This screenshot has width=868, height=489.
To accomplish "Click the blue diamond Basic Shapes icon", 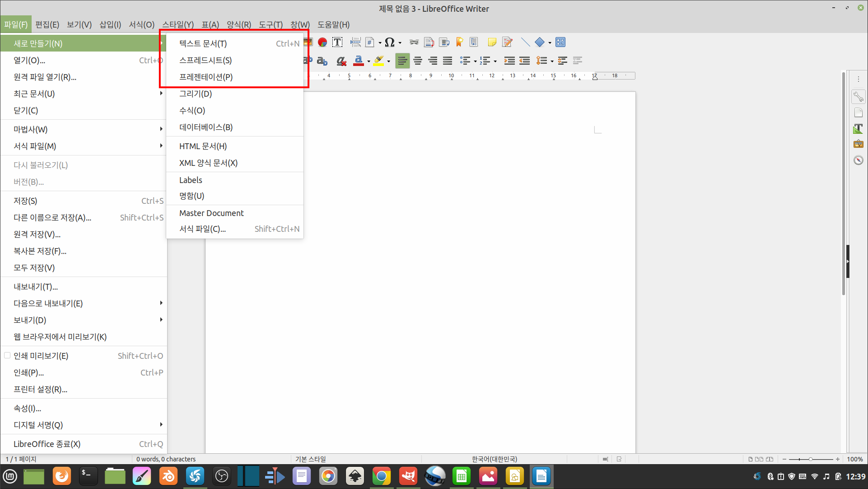I will tap(540, 42).
